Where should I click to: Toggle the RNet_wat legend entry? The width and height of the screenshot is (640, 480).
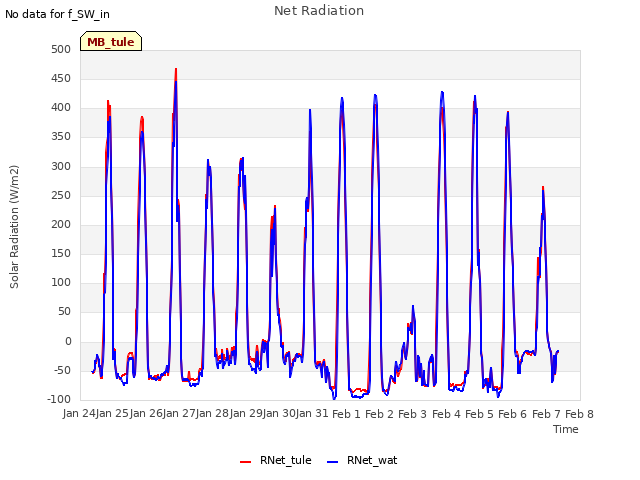pos(362,460)
